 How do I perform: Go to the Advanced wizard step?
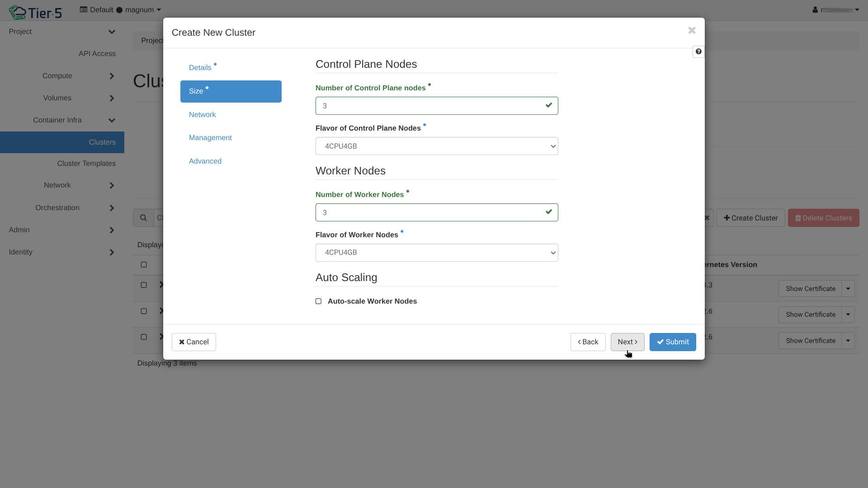[x=205, y=161]
